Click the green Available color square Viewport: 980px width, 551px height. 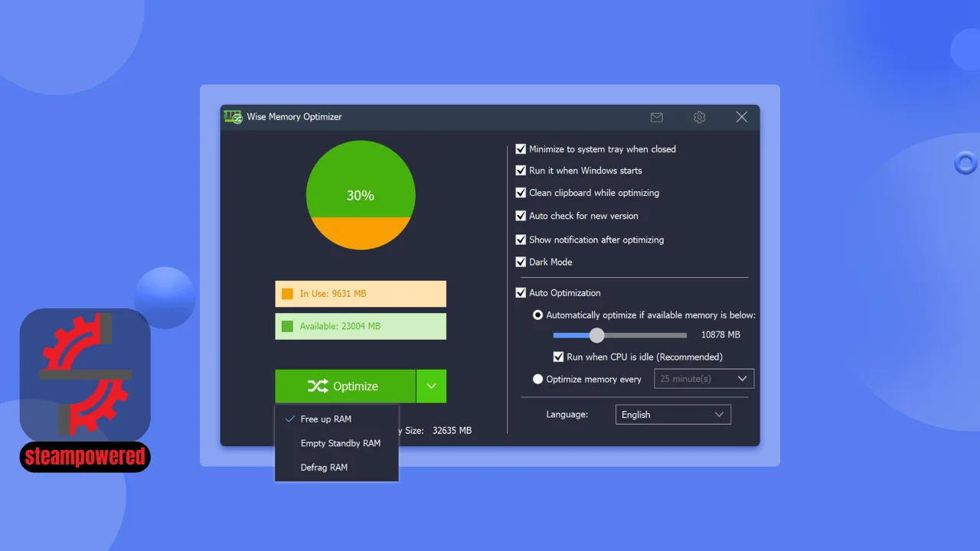pos(287,326)
